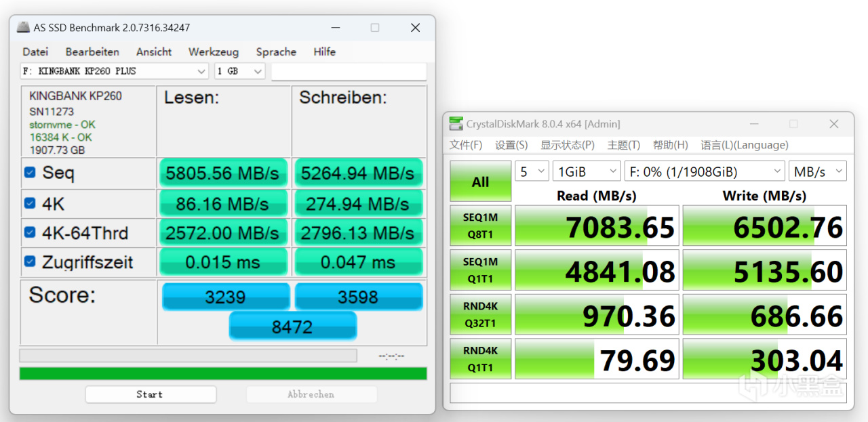Viewport: 868px width, 422px height.
Task: Open the test count dropdown showing 5
Action: [532, 171]
